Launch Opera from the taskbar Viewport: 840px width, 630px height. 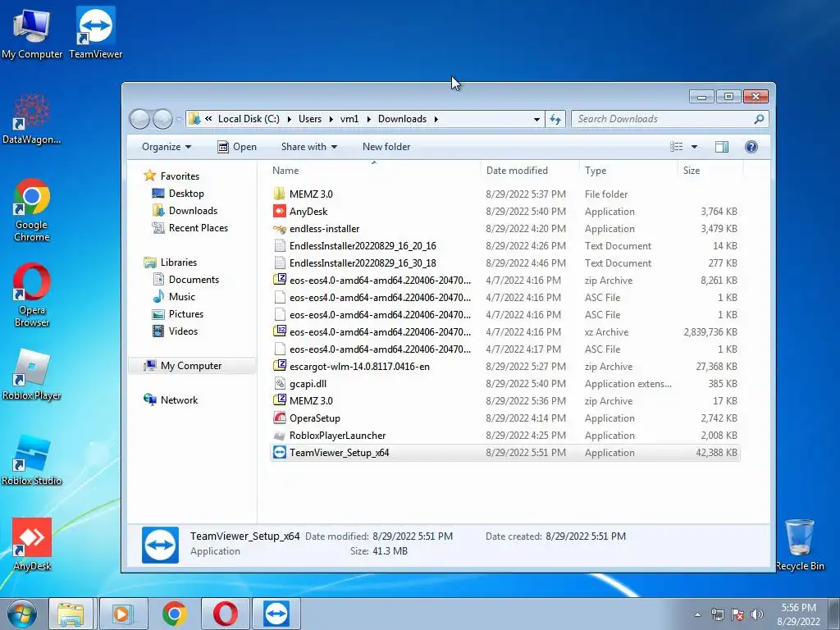coord(225,614)
